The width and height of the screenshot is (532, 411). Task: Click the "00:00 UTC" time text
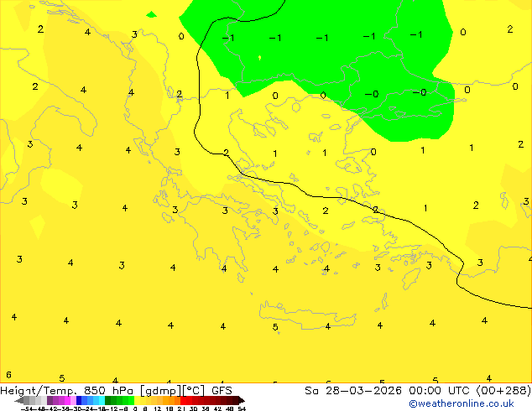pyautogui.click(x=440, y=391)
